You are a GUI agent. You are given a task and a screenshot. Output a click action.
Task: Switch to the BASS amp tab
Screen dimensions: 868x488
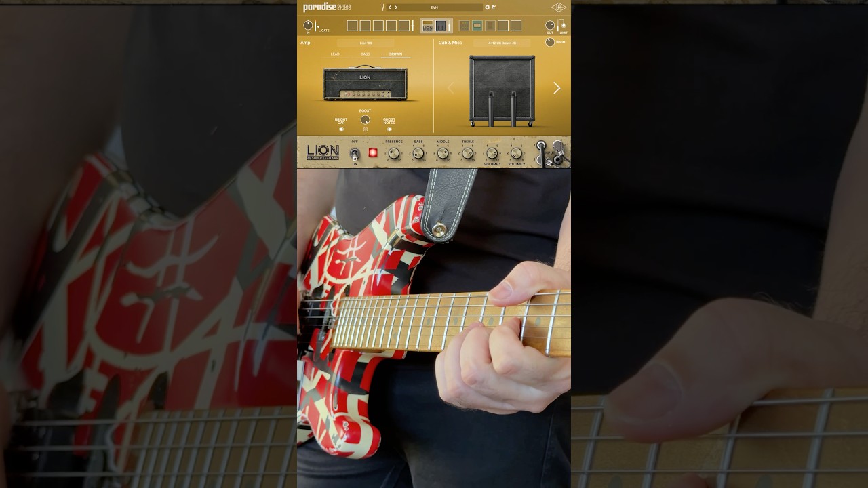[366, 54]
